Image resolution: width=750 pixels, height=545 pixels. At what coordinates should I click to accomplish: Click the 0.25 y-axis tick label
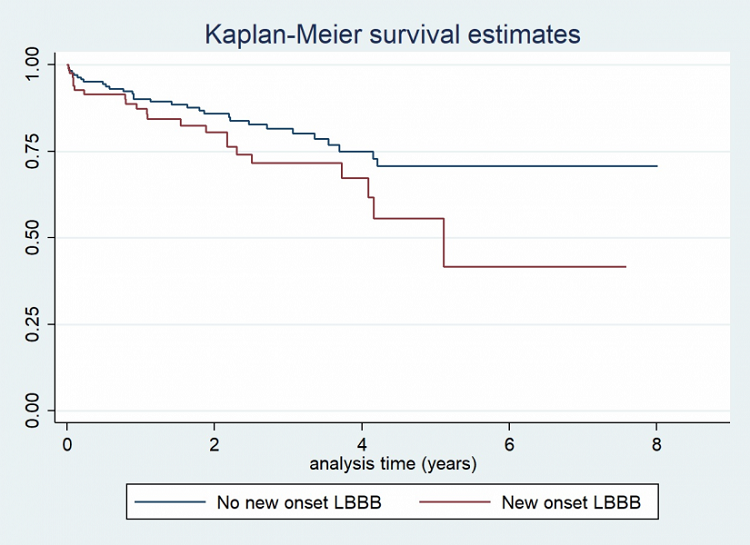(x=36, y=324)
